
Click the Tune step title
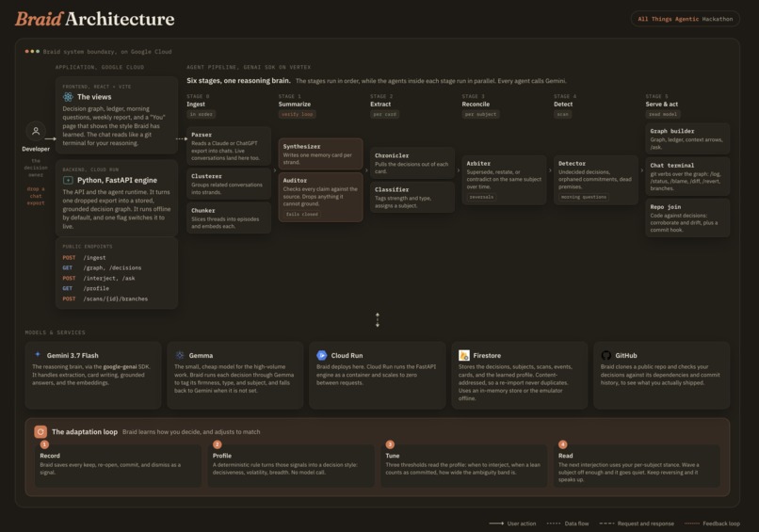[x=393, y=456]
